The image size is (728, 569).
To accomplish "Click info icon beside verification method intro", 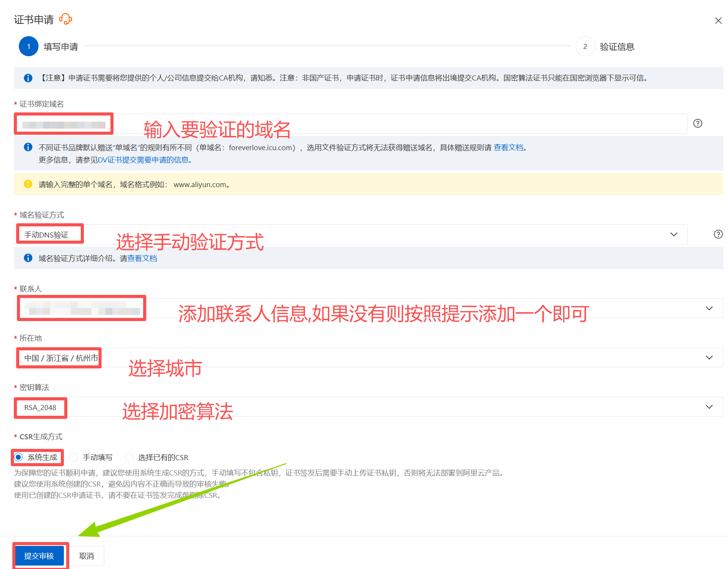I will pyautogui.click(x=28, y=258).
